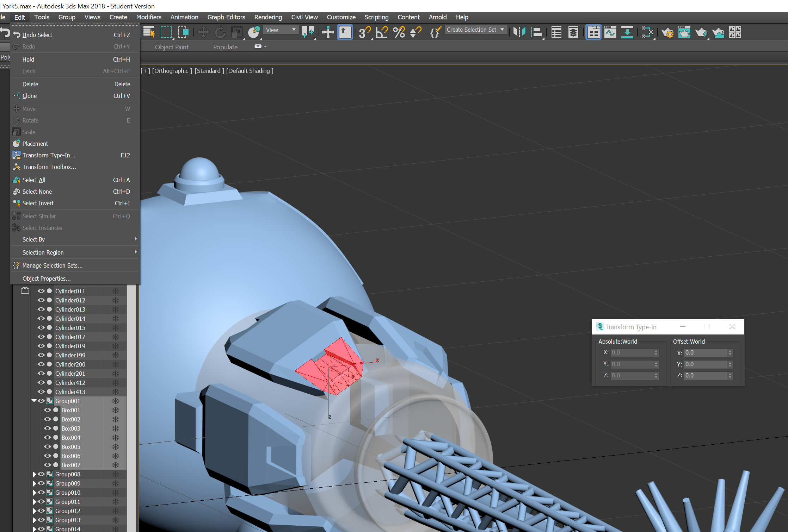This screenshot has width=788, height=532.
Task: Click Object Properties in the Edit menu
Action: [x=47, y=278]
